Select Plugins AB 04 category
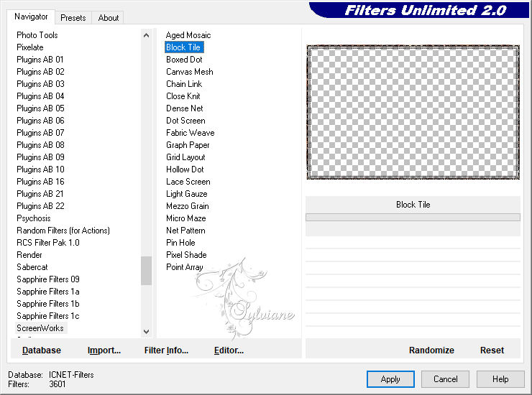Screen dimensions: 532x395 tap(40, 96)
